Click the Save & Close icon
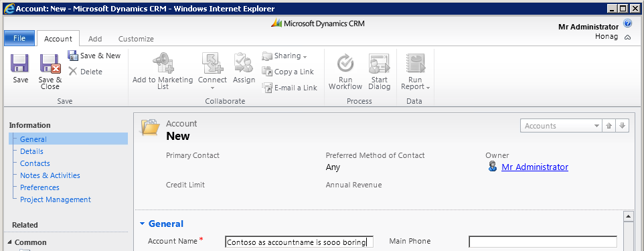The image size is (644, 251). click(x=50, y=64)
